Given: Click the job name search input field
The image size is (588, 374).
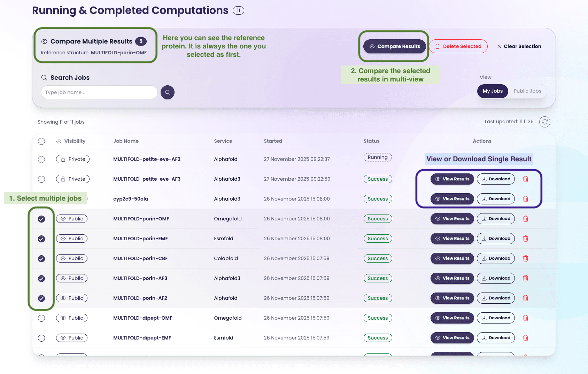Looking at the screenshot, I should point(99,92).
